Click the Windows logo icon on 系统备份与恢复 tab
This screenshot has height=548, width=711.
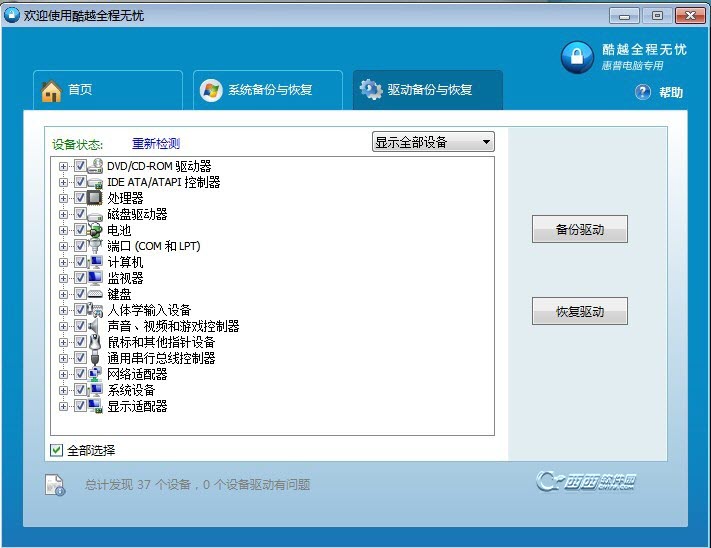pos(210,90)
